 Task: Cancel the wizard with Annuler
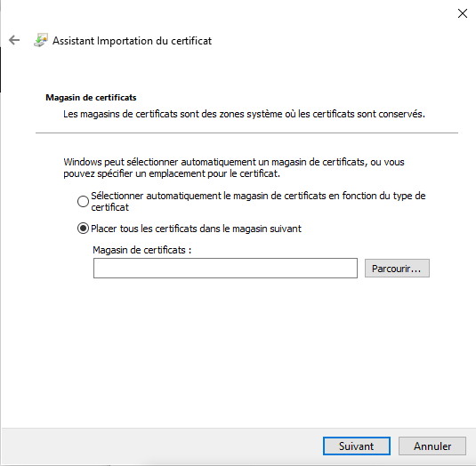(432, 446)
